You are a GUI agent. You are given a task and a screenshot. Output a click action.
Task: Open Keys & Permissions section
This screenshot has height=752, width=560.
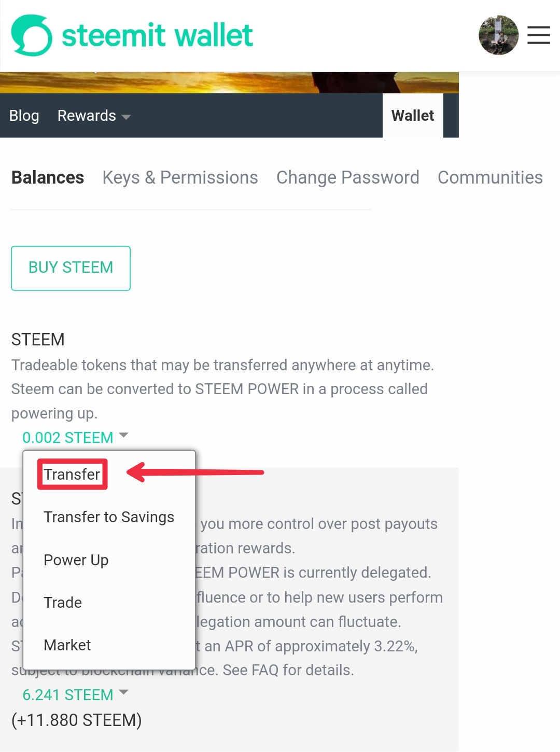coord(180,177)
